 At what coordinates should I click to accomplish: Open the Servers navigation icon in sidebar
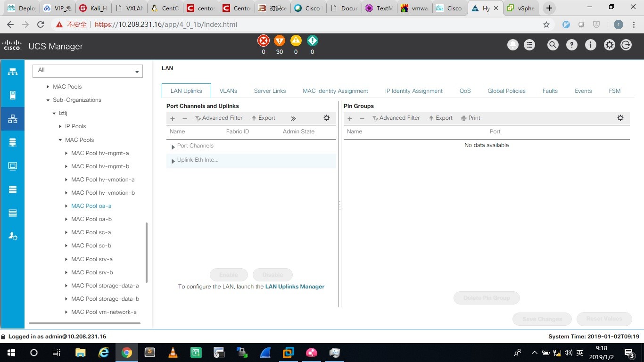(x=13, y=95)
